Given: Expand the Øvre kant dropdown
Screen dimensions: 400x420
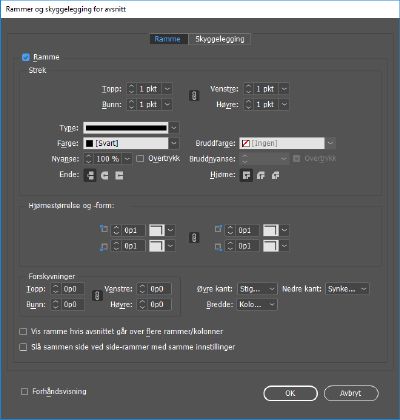Looking at the screenshot, I should (257, 289).
